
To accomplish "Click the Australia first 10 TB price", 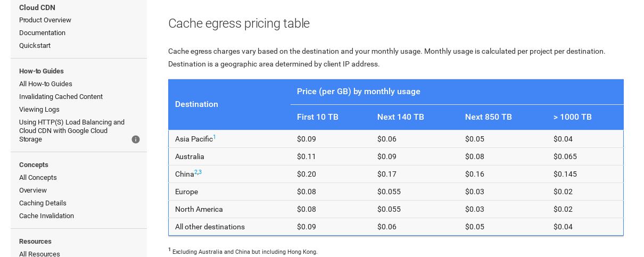I will pyautogui.click(x=307, y=156).
